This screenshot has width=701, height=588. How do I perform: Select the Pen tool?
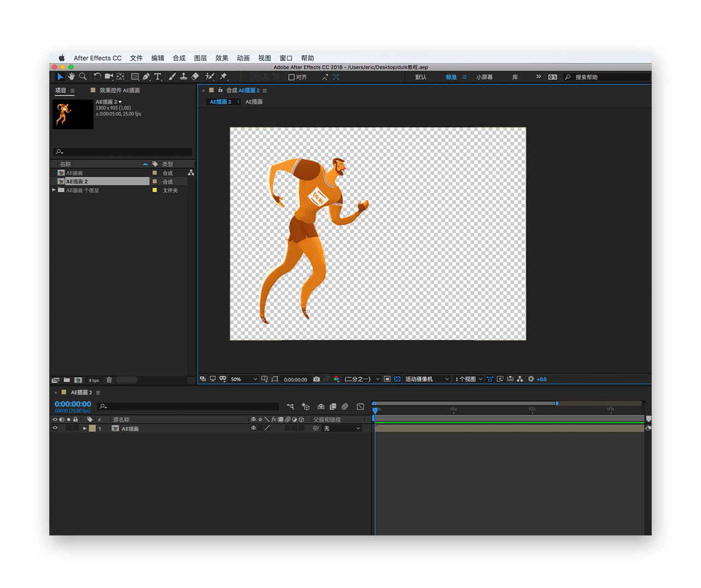(x=146, y=77)
